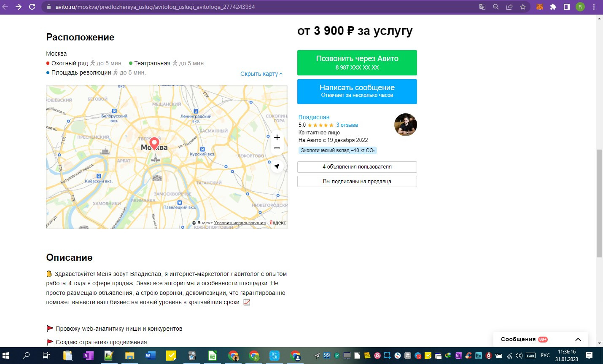Open Task View on the taskbar

pos(46,356)
